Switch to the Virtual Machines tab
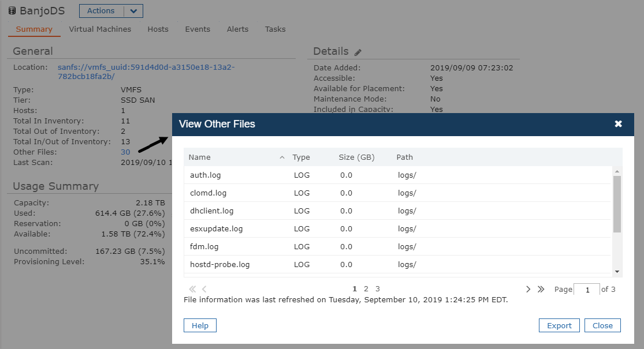The width and height of the screenshot is (644, 349). coord(100,29)
